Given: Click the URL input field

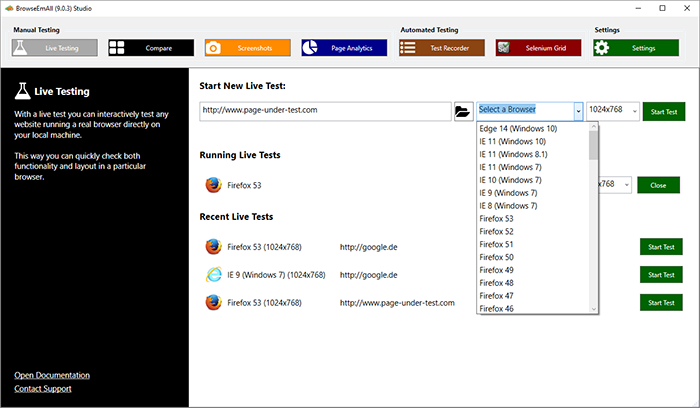Looking at the screenshot, I should coord(324,111).
